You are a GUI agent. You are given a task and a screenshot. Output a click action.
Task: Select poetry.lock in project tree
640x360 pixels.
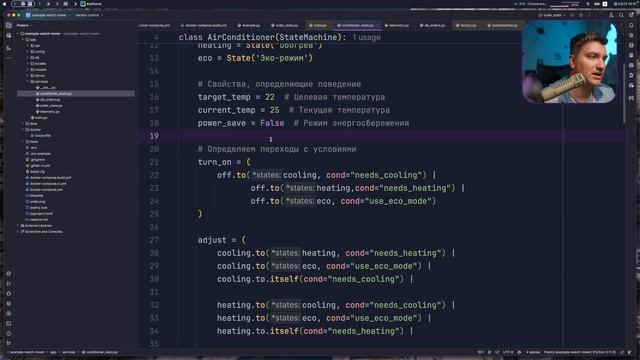pos(38,208)
